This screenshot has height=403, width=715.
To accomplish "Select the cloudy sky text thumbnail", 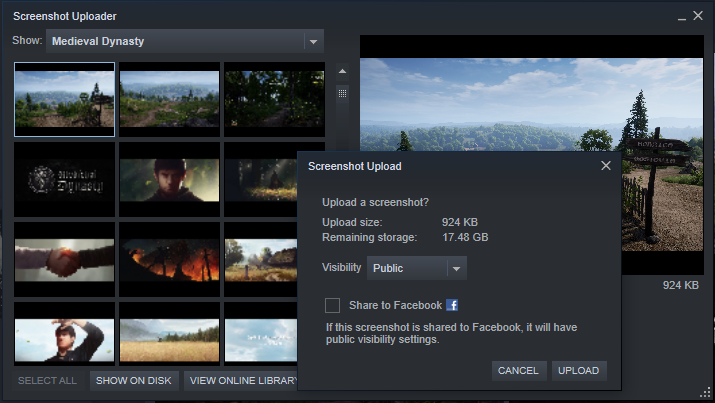I will coord(261,334).
